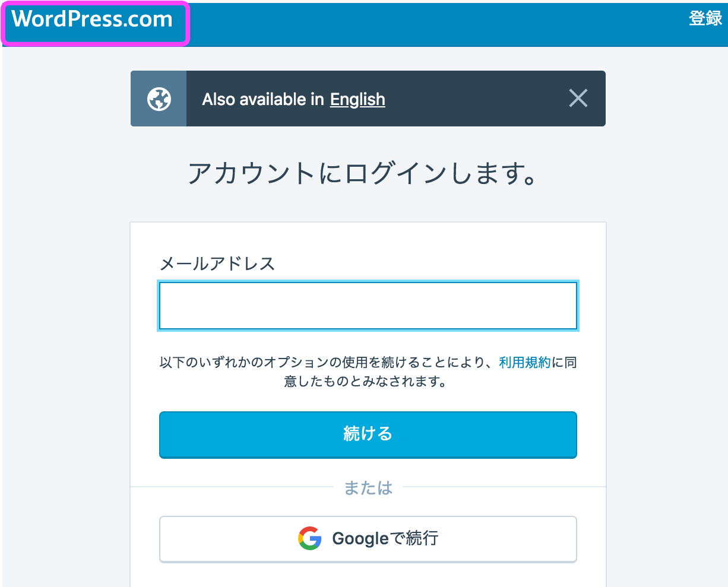Click the メールアドレス field label

217,263
